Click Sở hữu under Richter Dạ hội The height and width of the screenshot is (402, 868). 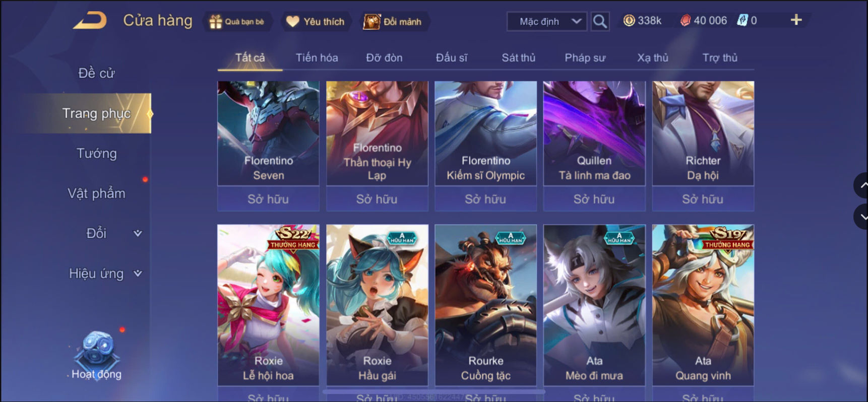pos(703,199)
